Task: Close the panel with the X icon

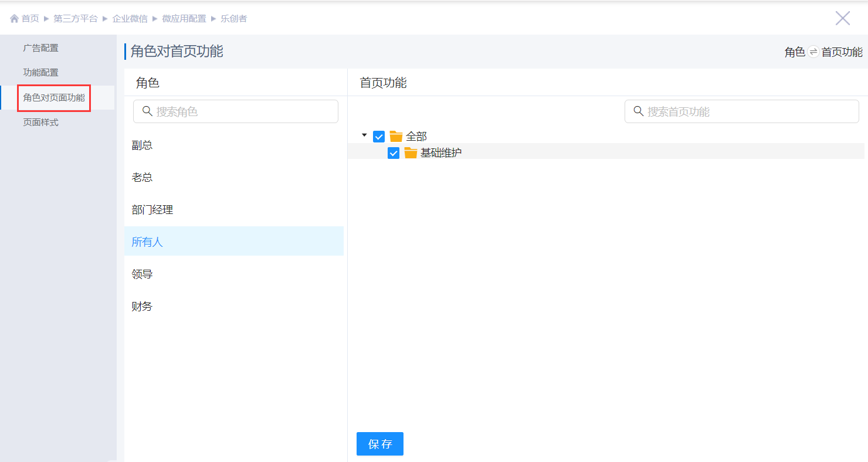Action: tap(842, 18)
